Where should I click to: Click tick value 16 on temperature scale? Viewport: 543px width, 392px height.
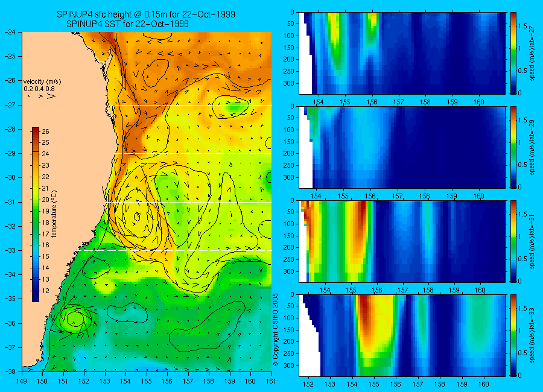point(45,245)
